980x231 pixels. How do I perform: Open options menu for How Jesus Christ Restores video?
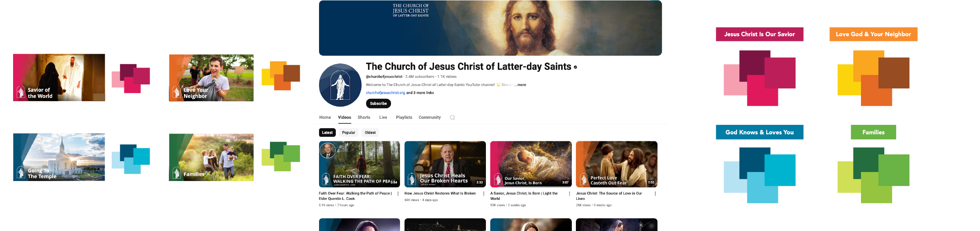[484, 194]
